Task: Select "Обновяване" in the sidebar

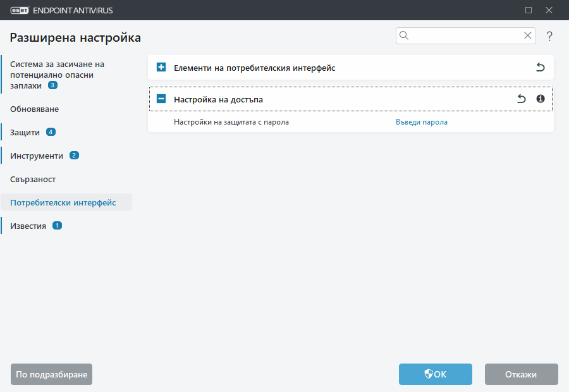Action: pyautogui.click(x=34, y=109)
